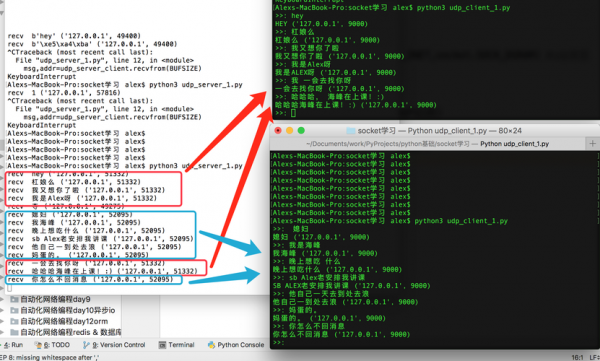Open the Terminal tool window

coord(176,345)
